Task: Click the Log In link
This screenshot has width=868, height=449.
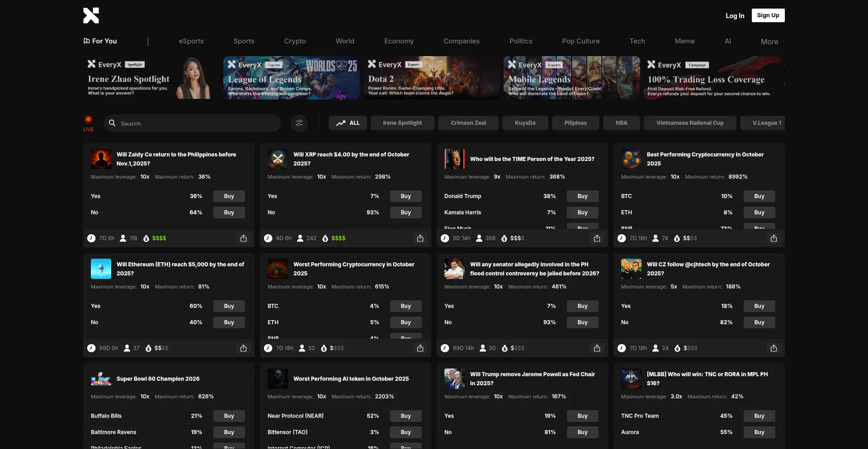Action: coord(735,16)
